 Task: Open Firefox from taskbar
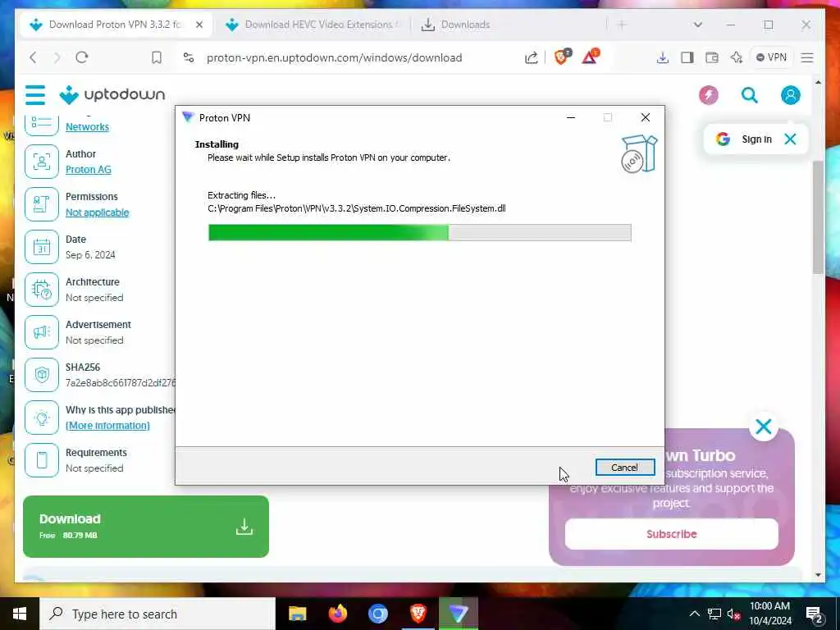[x=338, y=614]
